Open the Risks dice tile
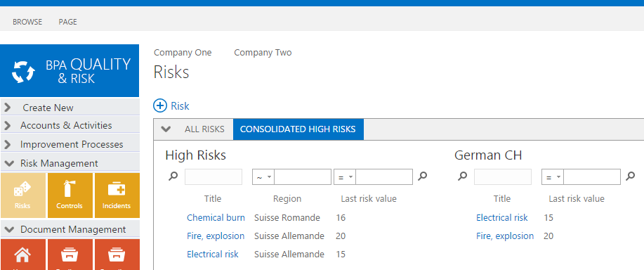Image resolution: width=644 pixels, height=270 pixels. [x=22, y=195]
